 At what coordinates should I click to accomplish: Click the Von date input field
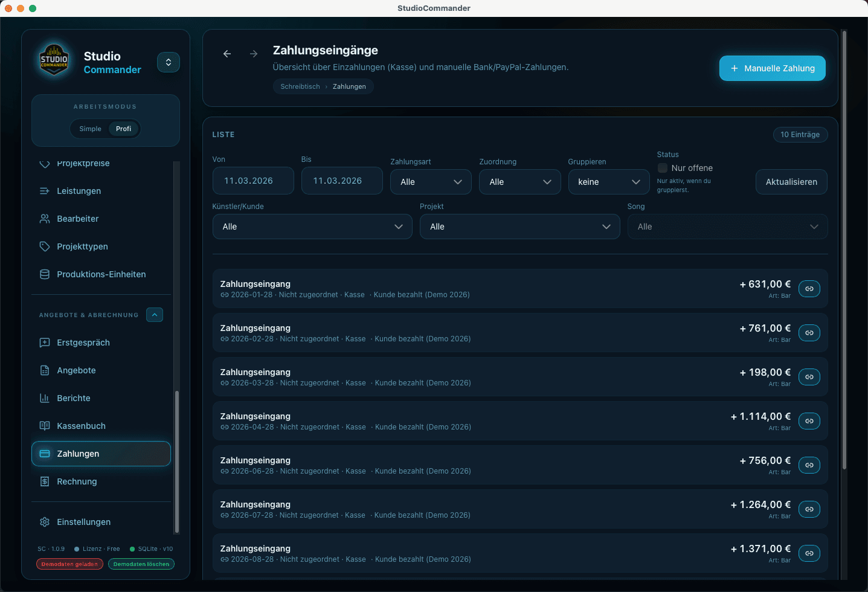(x=253, y=181)
